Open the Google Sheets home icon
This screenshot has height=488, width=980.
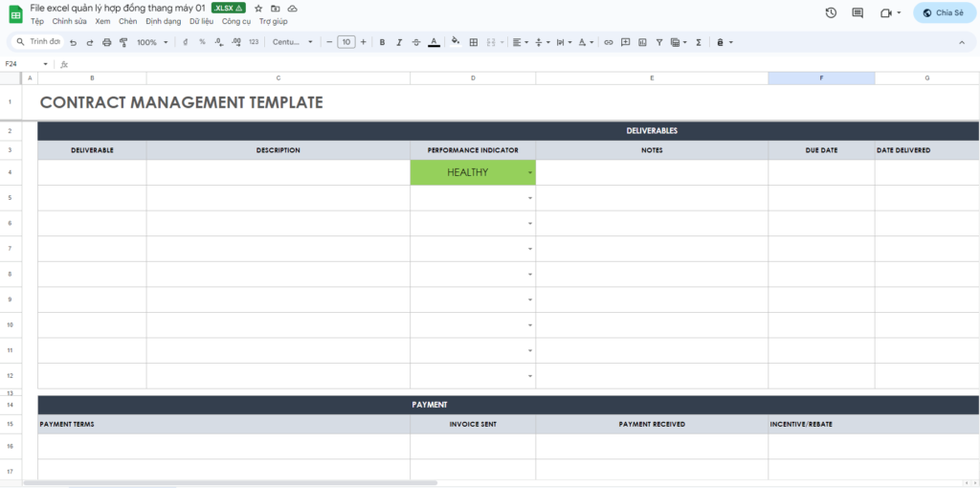(15, 13)
